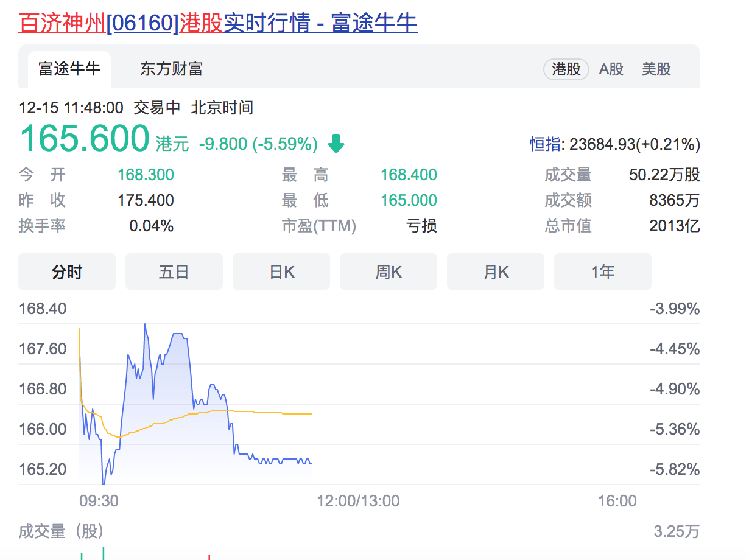Show the 日K daily candlestick chart
Screen dimensions: 749x560
click(281, 271)
